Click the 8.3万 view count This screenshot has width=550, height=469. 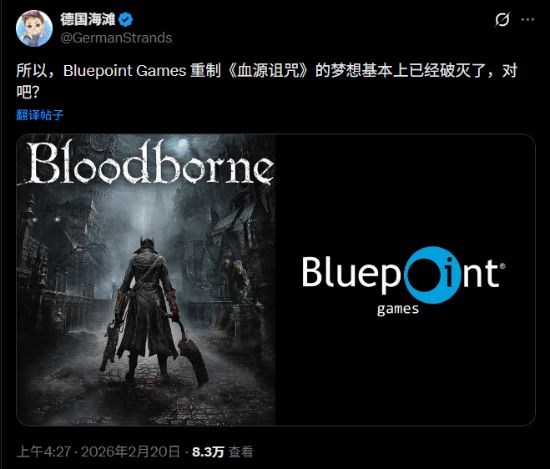(x=208, y=452)
